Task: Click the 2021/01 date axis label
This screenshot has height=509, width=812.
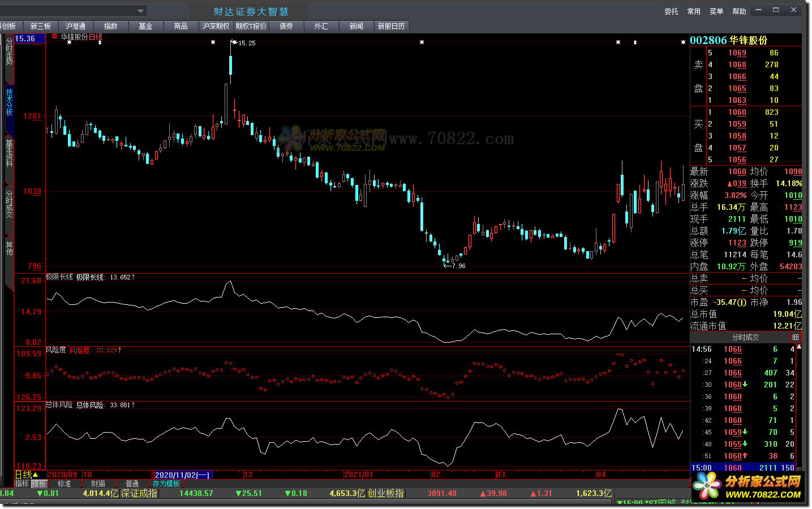Action: [x=359, y=475]
